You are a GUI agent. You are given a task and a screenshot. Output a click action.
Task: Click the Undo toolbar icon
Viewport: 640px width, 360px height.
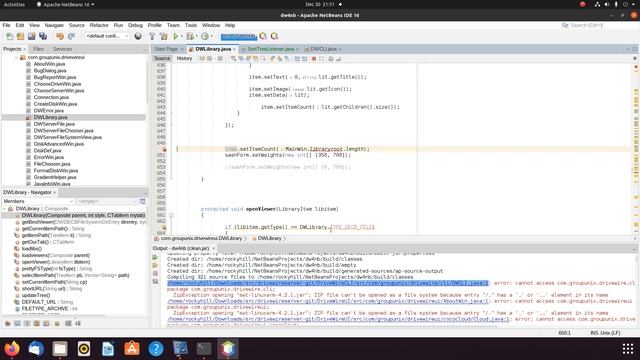click(x=60, y=36)
